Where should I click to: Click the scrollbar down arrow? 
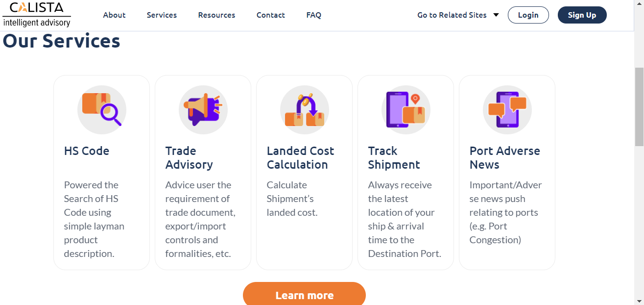tap(639, 301)
